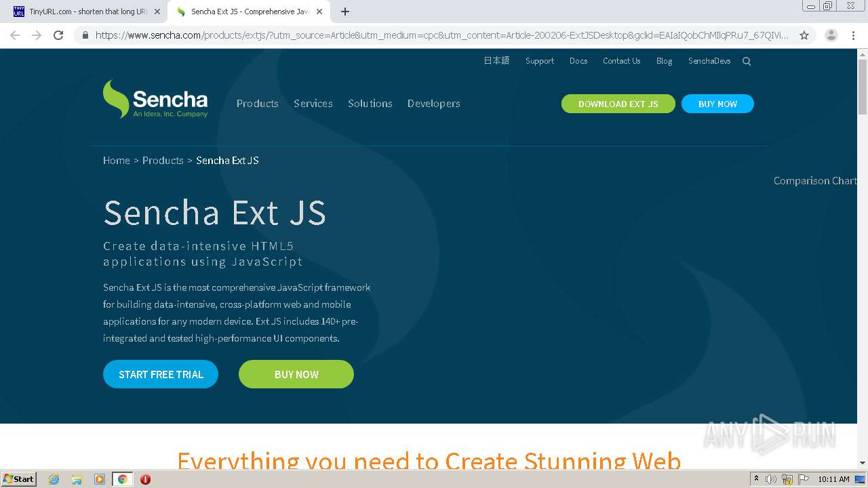The width and height of the screenshot is (868, 488).
Task: Click the padlock site info icon
Action: 85,35
